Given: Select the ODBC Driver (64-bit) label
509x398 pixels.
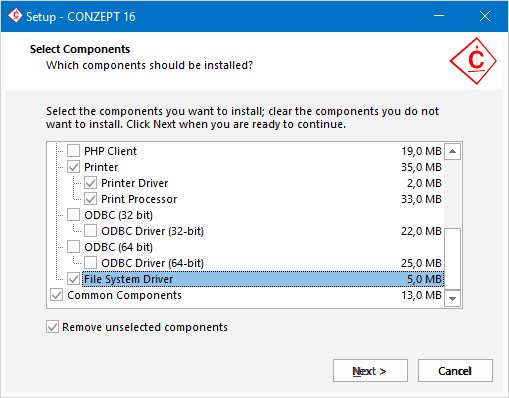Looking at the screenshot, I should coord(152,263).
